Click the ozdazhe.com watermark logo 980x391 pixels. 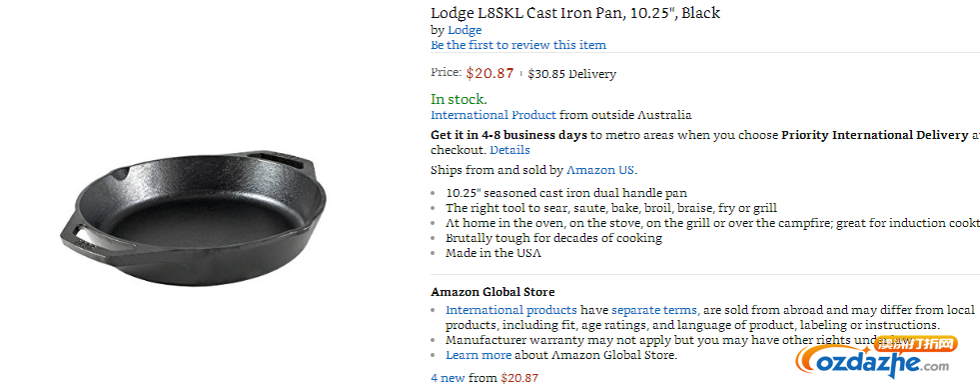pyautogui.click(x=876, y=358)
